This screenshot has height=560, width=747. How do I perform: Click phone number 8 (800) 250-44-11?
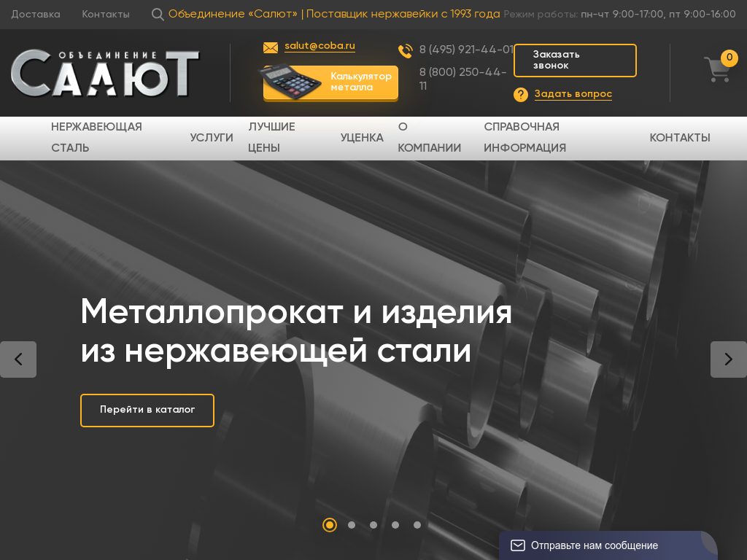(x=462, y=79)
